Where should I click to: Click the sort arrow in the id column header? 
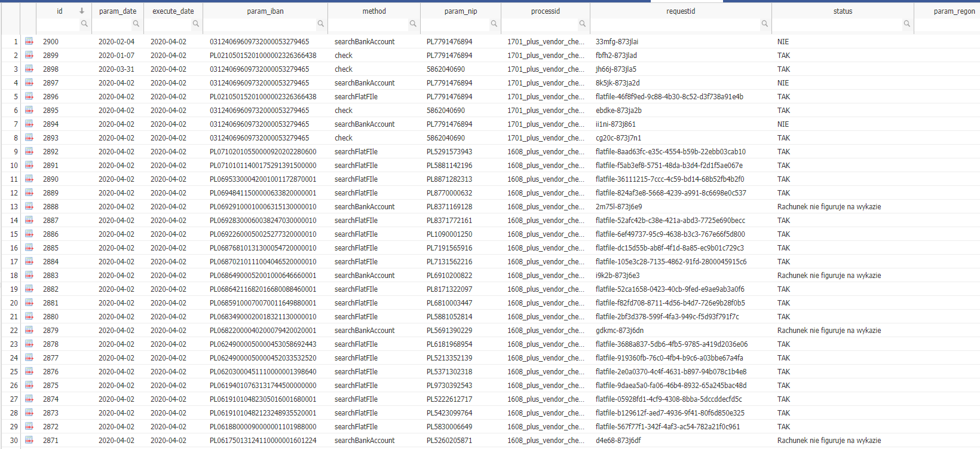pyautogui.click(x=82, y=11)
